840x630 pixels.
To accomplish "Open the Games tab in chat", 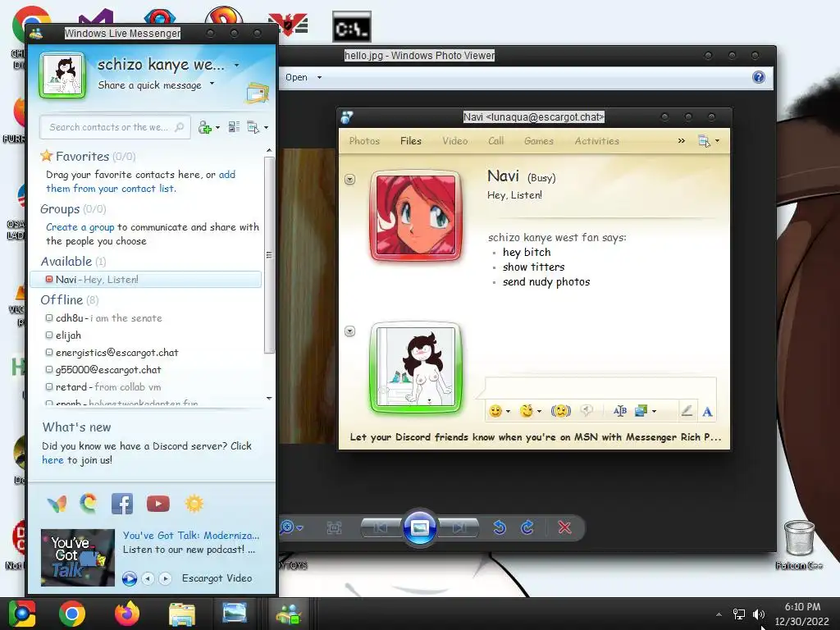I will point(539,141).
